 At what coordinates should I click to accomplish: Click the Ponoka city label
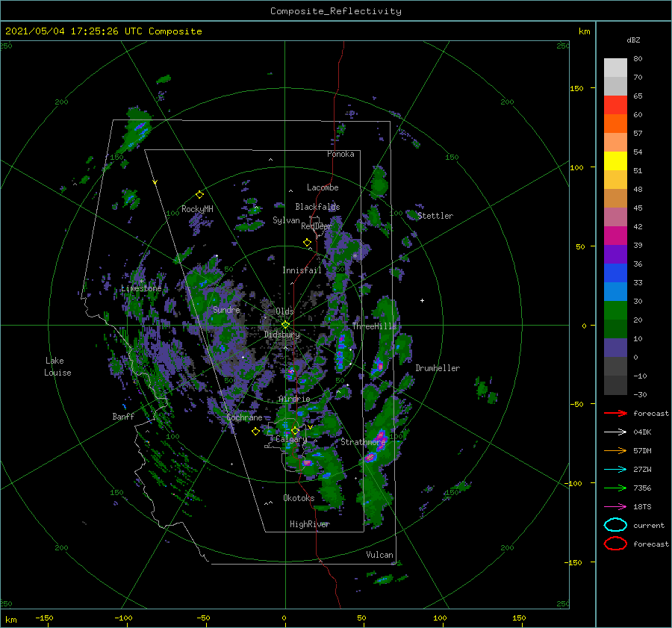340,154
